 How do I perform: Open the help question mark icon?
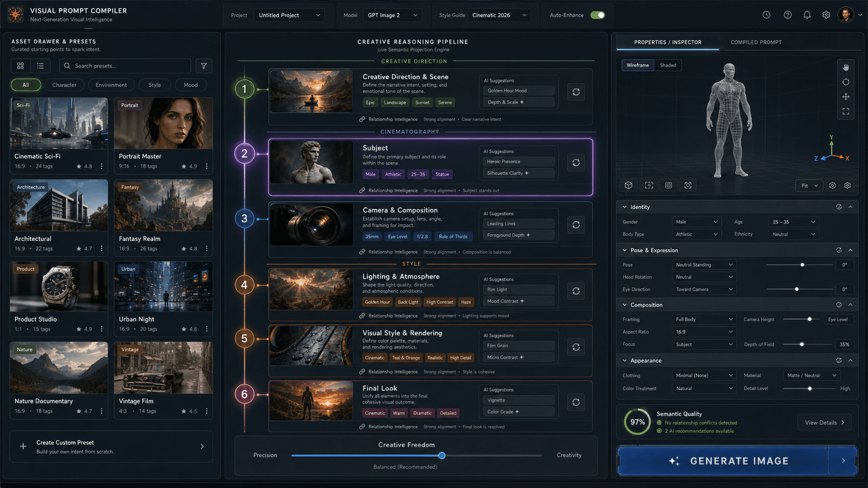pos(787,15)
